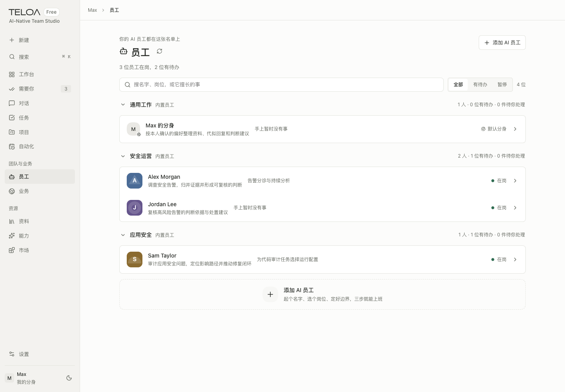Open Sam Taylor row chevron
The image size is (565, 392).
point(515,260)
